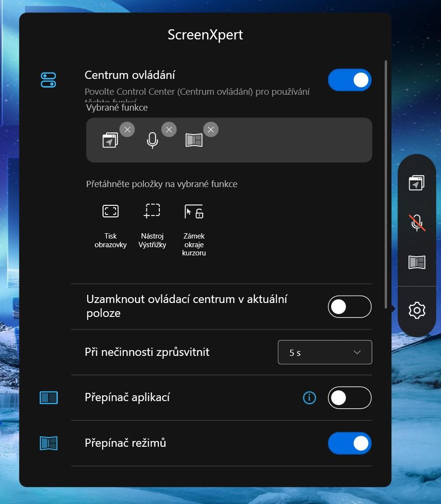This screenshot has width=441, height=504.
Task: Click the info icon beside Přepínač aplikací
Action: [310, 398]
